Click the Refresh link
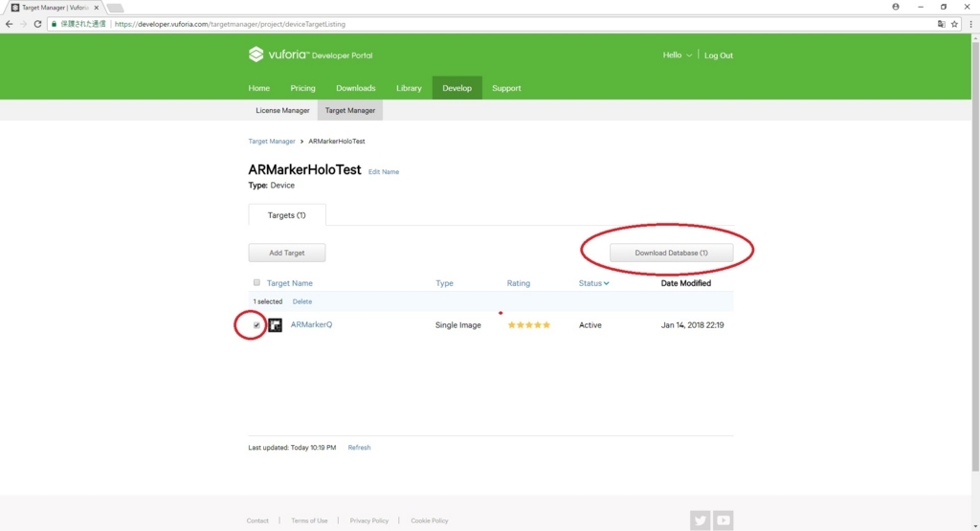 pos(360,448)
